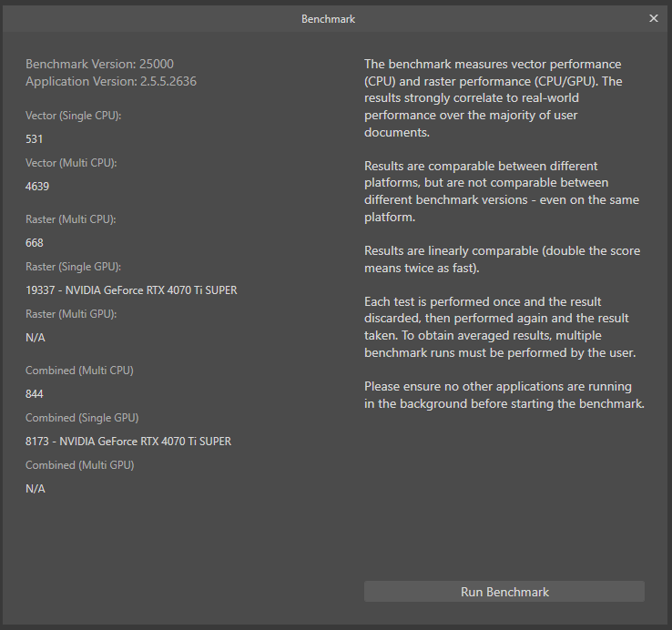Select the Vector Single CPU score 531
The height and width of the screenshot is (630, 672).
click(x=35, y=139)
